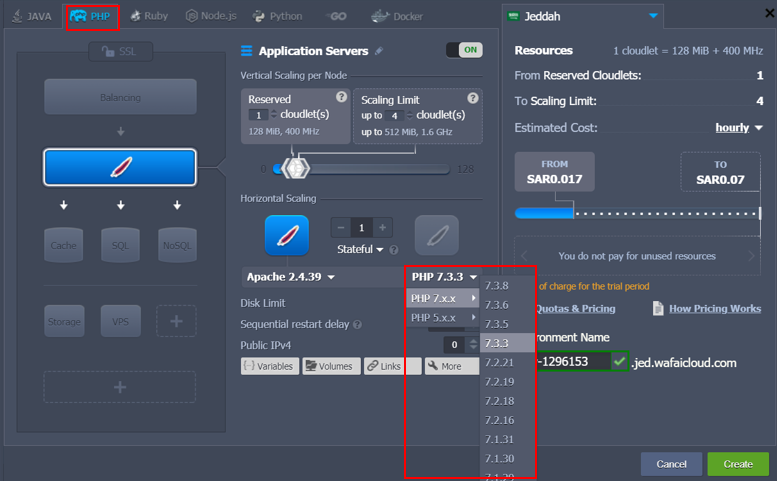Add a NoSQL database node
Image resolution: width=777 pixels, height=481 pixels.
point(177,245)
